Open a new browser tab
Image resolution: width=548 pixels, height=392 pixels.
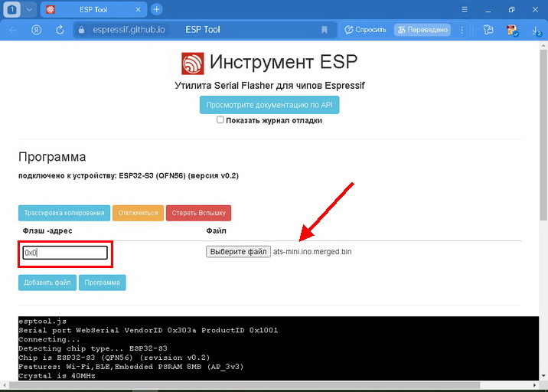(x=157, y=9)
